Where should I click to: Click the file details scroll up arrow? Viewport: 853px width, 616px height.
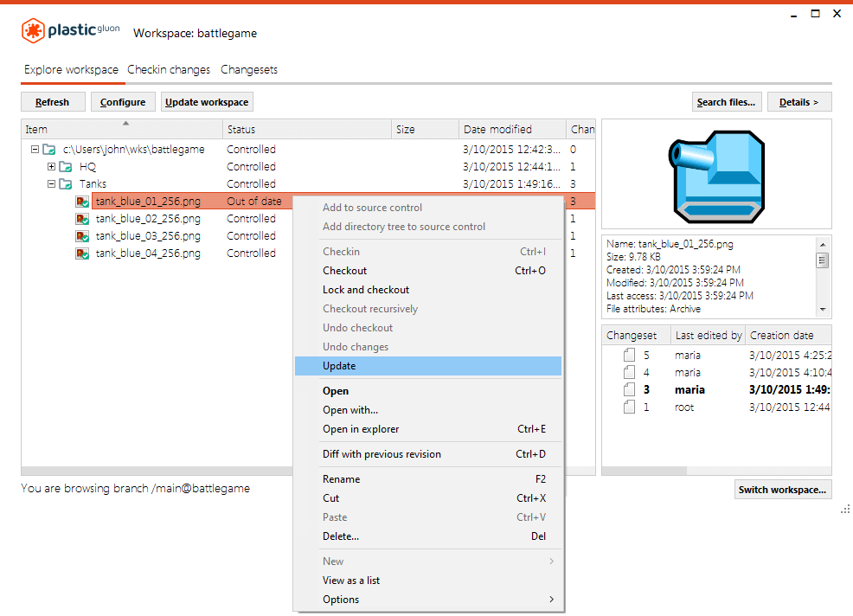point(823,245)
